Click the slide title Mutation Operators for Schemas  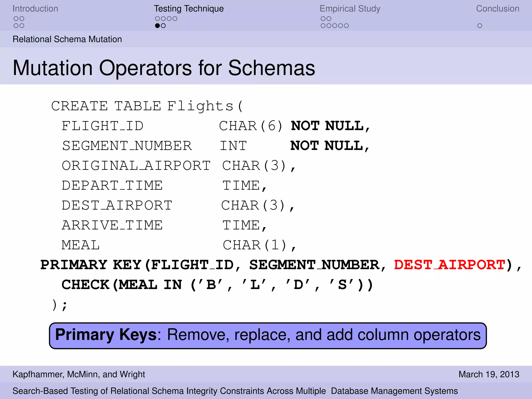[x=164, y=68]
